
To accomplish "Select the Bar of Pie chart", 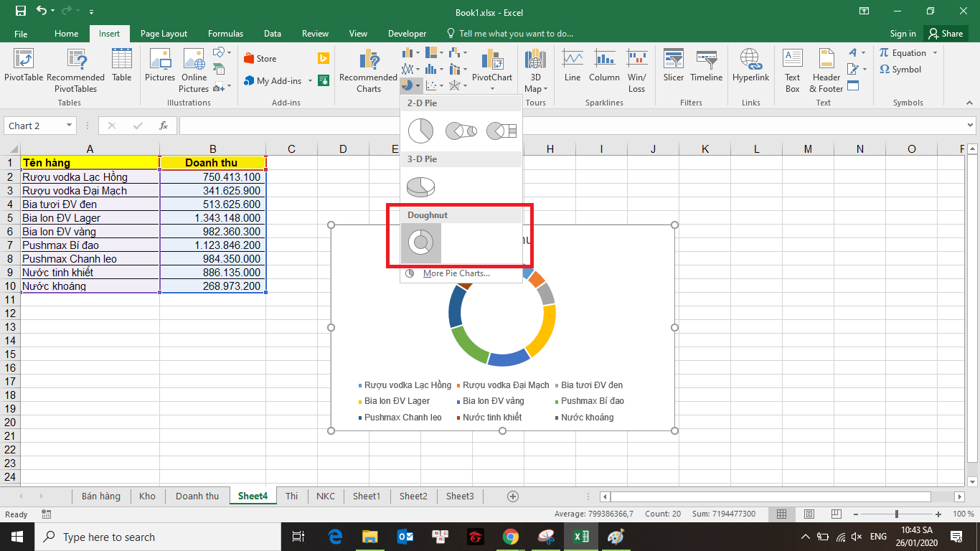I will (x=501, y=131).
